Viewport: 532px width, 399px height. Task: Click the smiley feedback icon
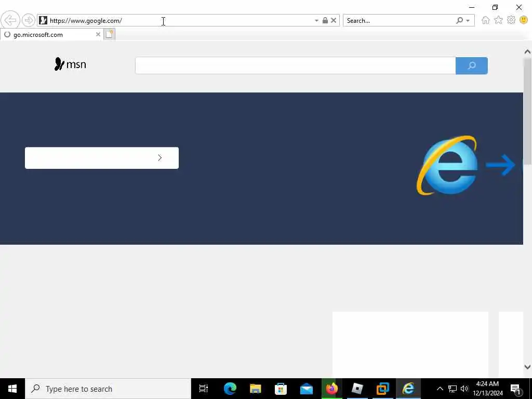click(524, 20)
